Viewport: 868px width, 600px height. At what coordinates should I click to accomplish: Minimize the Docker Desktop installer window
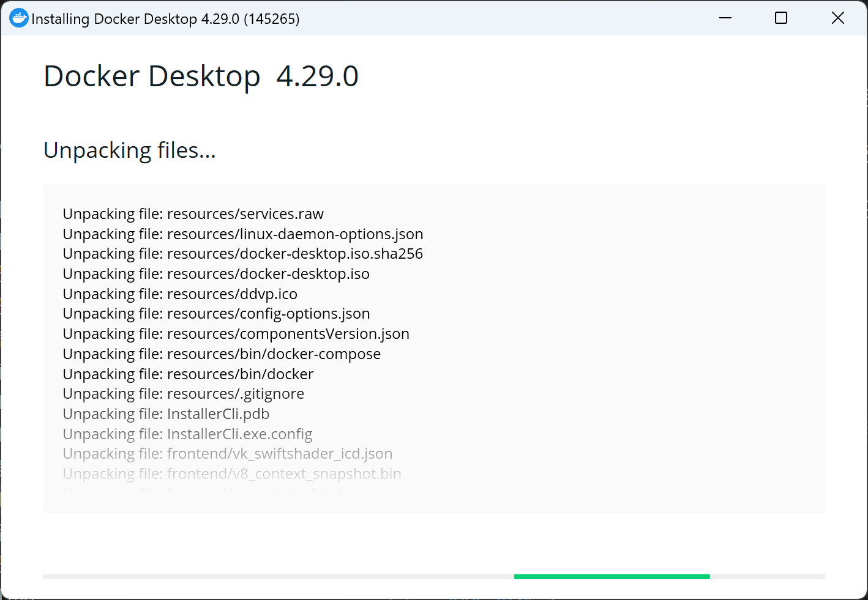tap(725, 18)
